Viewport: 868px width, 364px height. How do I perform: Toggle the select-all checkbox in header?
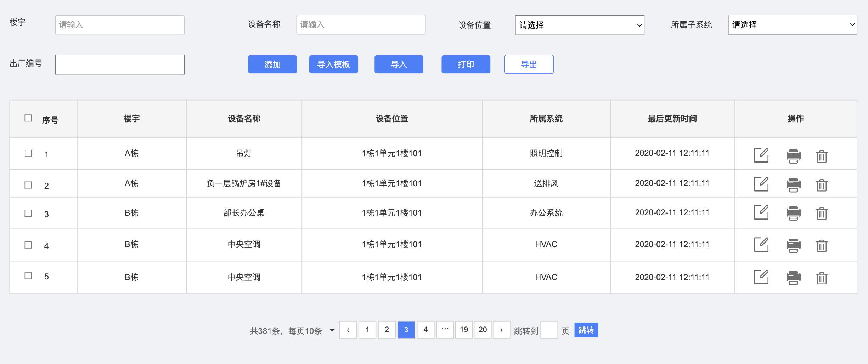click(x=28, y=118)
